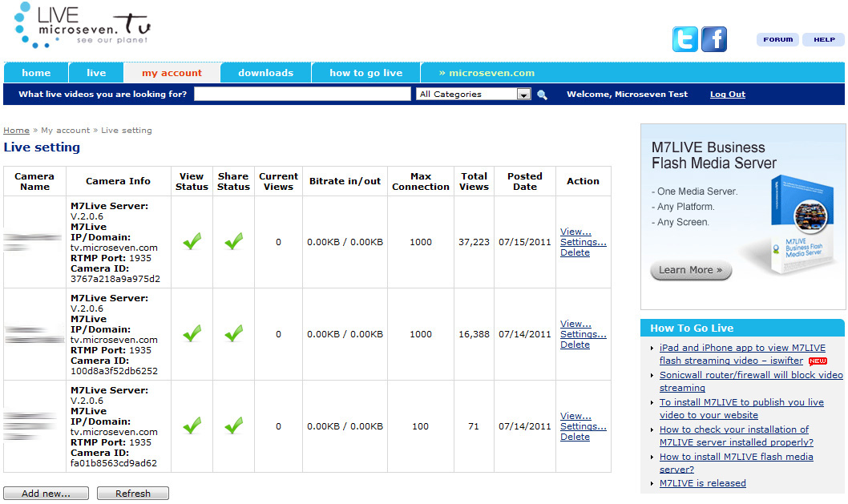Click the Posted Date 07/15/2011 cell
The width and height of the screenshot is (848, 504).
click(525, 242)
